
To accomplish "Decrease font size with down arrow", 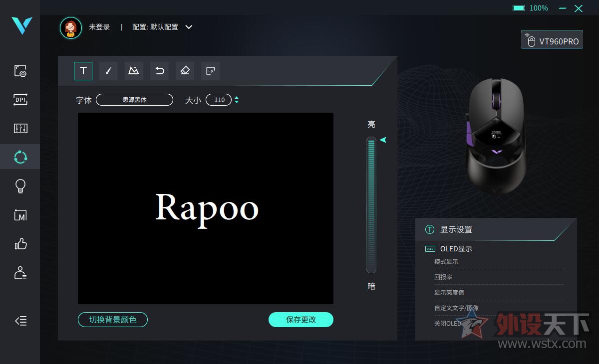I will (237, 102).
